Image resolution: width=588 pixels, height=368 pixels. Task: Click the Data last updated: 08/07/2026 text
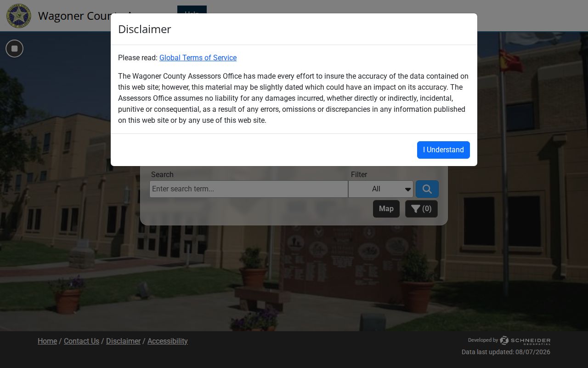click(x=506, y=352)
